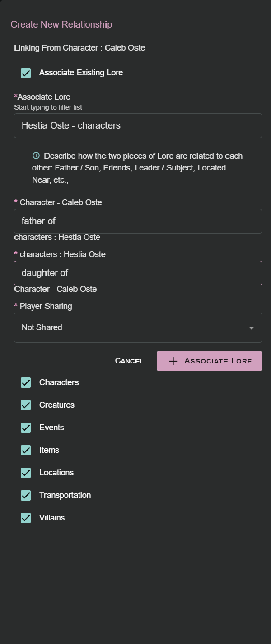Uncheck the Characters filter

pos(26,382)
